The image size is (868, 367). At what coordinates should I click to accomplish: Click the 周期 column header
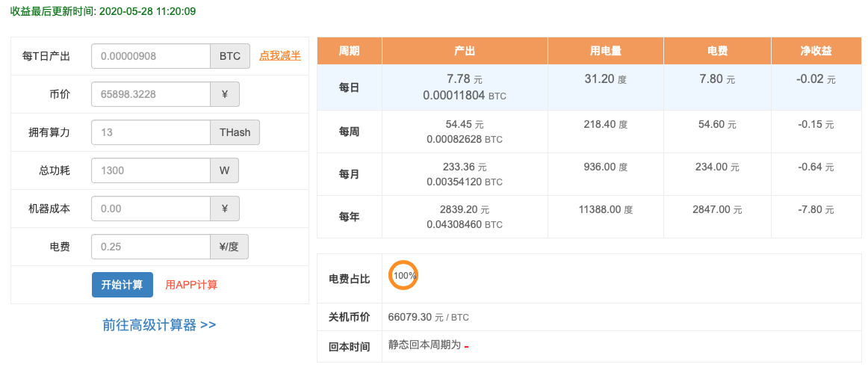(x=350, y=51)
